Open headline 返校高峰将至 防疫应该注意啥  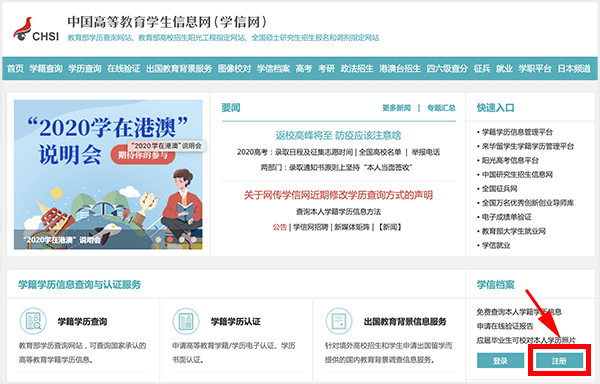click(x=339, y=135)
